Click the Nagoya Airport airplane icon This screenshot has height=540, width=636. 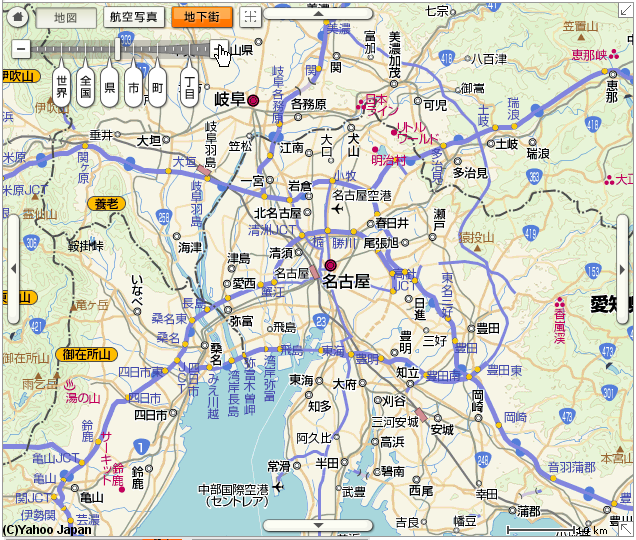point(339,209)
